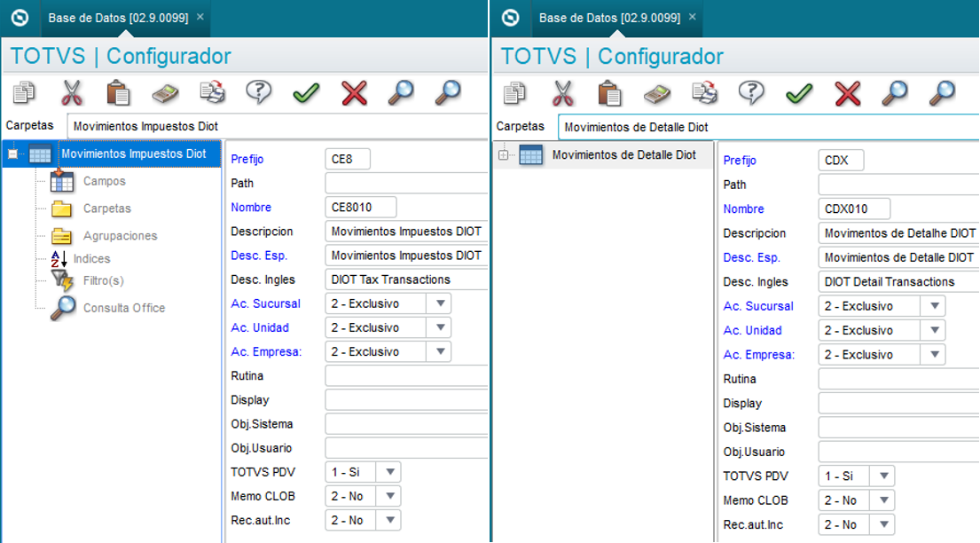Confirm with green checkmark in right window
The height and width of the screenshot is (543, 980).
[x=799, y=94]
